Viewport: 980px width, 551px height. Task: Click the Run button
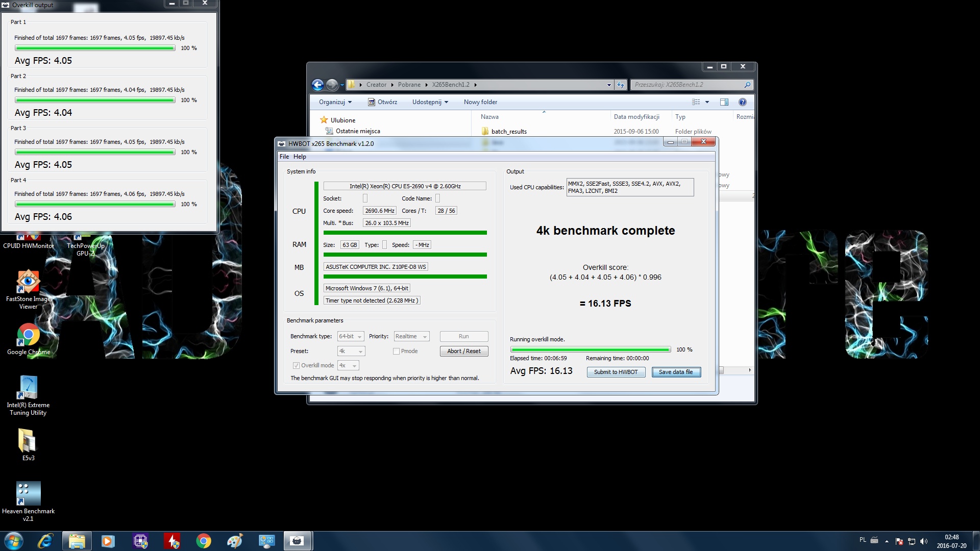[464, 336]
